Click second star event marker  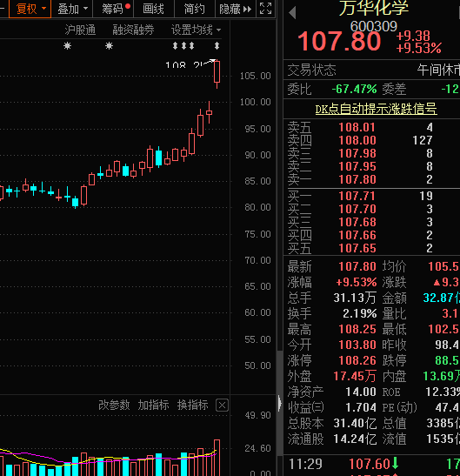[x=109, y=46]
